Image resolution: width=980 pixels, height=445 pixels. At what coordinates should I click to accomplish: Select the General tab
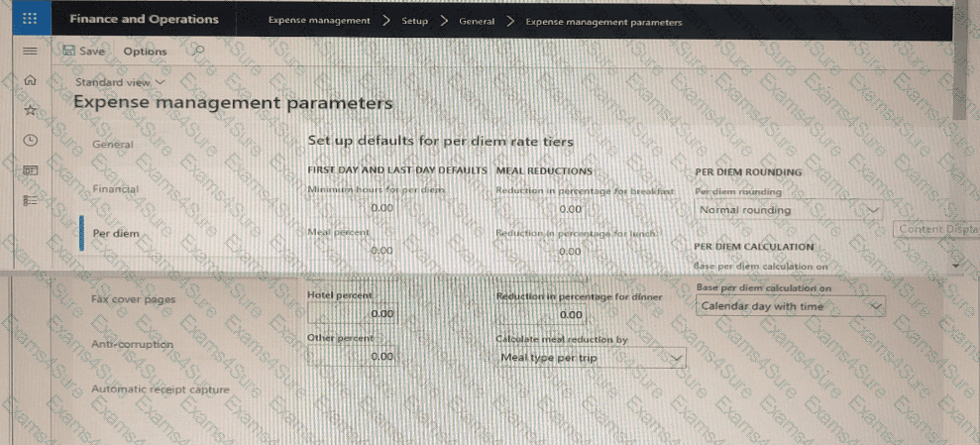point(112,145)
